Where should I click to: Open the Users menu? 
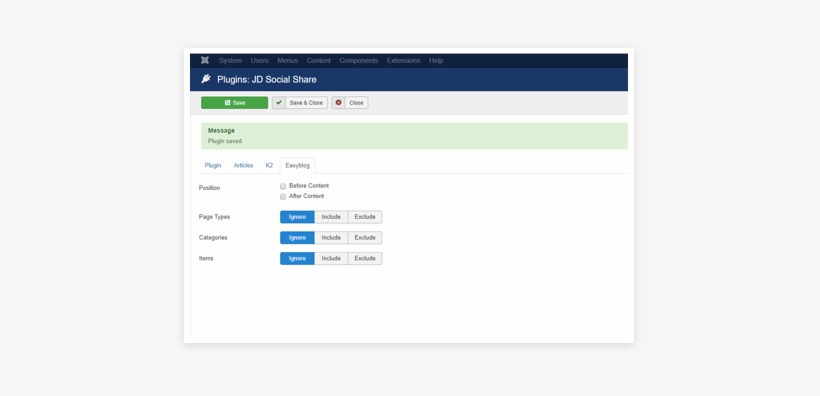coord(259,61)
